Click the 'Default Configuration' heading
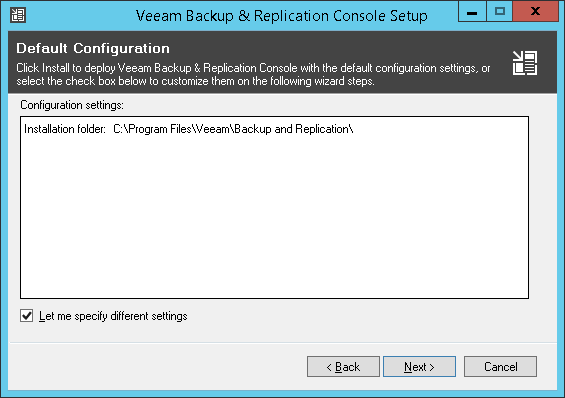565x398 pixels. (x=93, y=48)
